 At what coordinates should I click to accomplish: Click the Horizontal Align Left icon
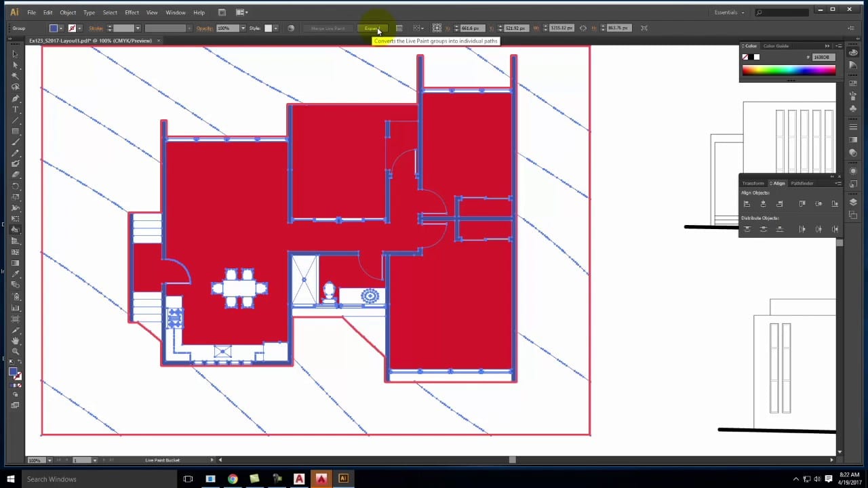pyautogui.click(x=747, y=204)
